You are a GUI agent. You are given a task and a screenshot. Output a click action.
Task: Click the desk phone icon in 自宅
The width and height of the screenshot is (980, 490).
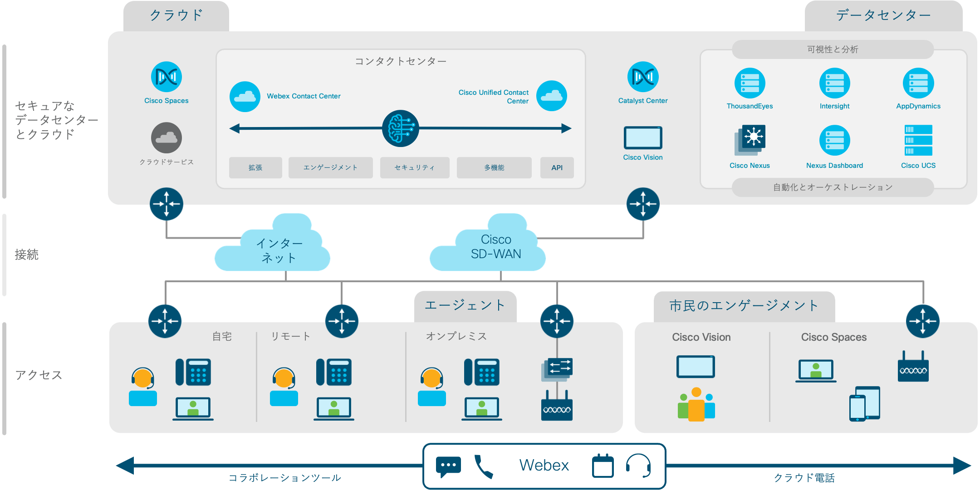[193, 372]
